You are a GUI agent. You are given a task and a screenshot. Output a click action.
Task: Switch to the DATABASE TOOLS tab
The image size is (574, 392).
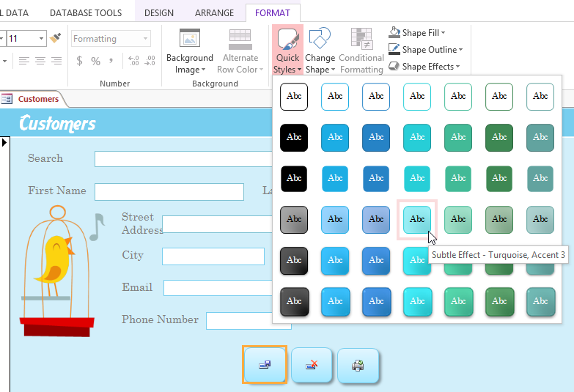coord(86,12)
